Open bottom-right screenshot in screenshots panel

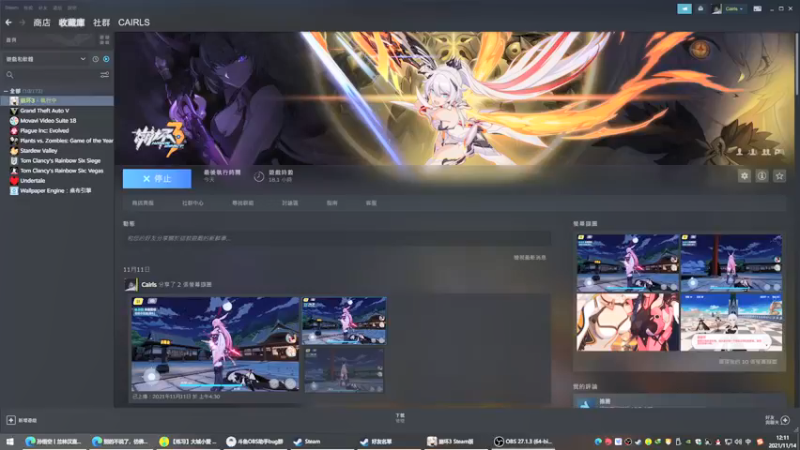point(731,322)
